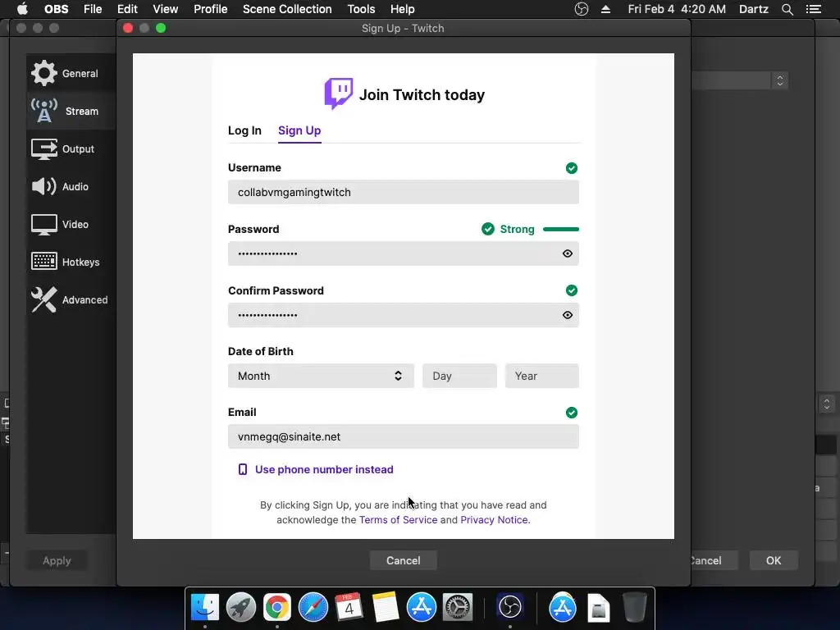Open the archive file icon in the dock
Viewport: 840px width, 630px height.
(598, 609)
